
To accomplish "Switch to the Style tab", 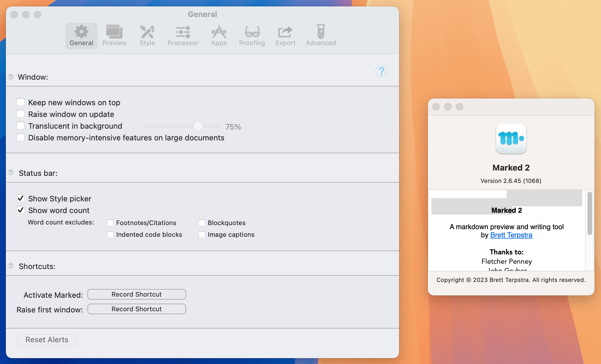I will point(147,36).
